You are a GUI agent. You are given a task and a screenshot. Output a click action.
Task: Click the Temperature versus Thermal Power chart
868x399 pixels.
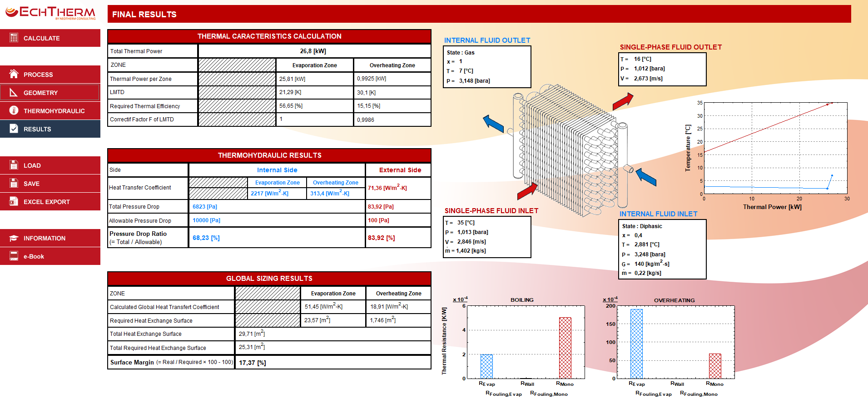point(766,156)
